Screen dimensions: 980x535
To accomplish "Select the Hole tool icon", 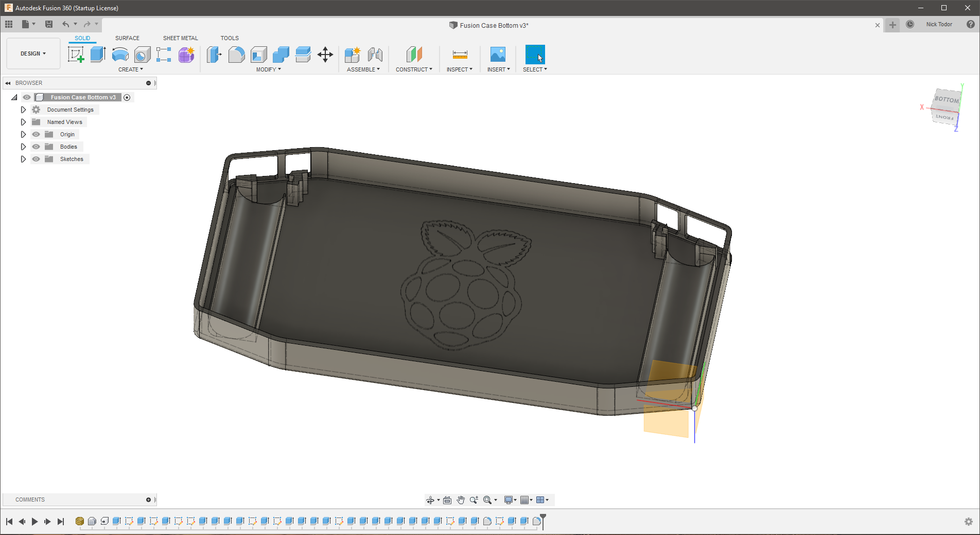I will [x=142, y=55].
